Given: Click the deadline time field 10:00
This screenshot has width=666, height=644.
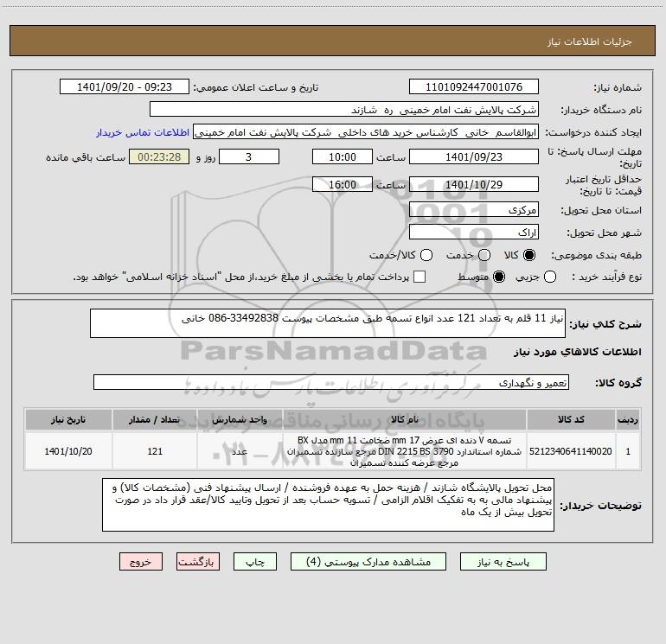Looking at the screenshot, I should point(343,156).
